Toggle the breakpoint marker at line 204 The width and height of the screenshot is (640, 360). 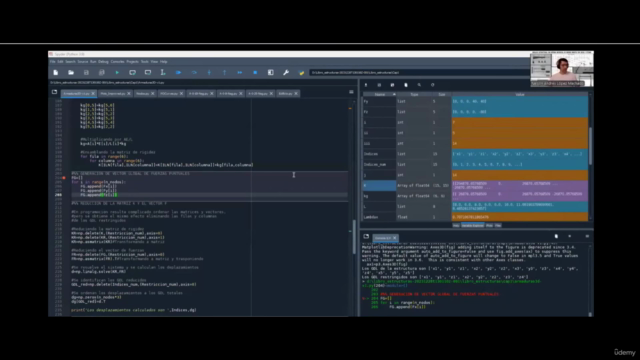click(64, 178)
